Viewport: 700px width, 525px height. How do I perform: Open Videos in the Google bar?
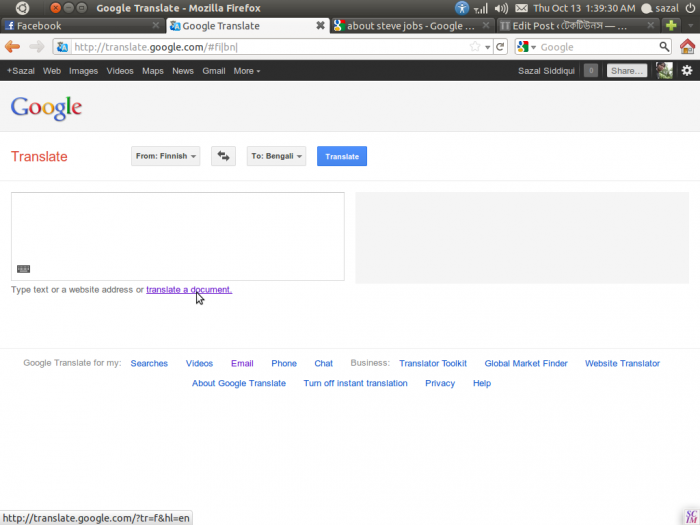coord(120,71)
